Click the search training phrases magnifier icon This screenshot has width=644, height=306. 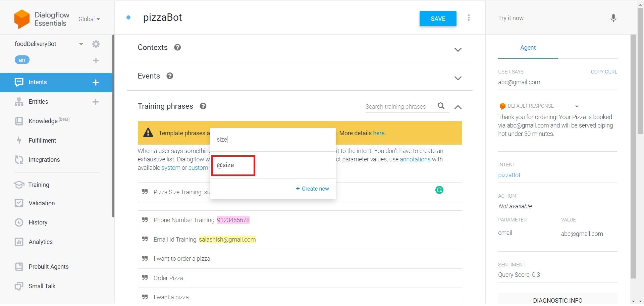point(441,106)
